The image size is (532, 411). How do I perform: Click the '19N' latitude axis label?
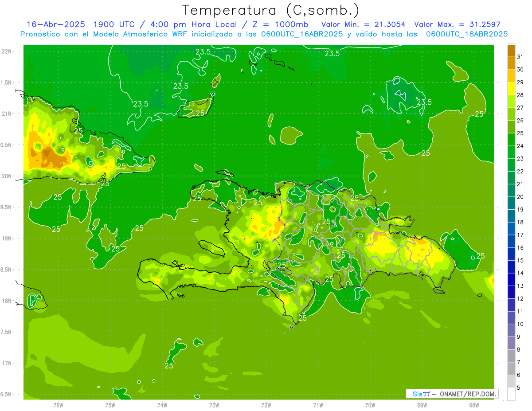7,239
